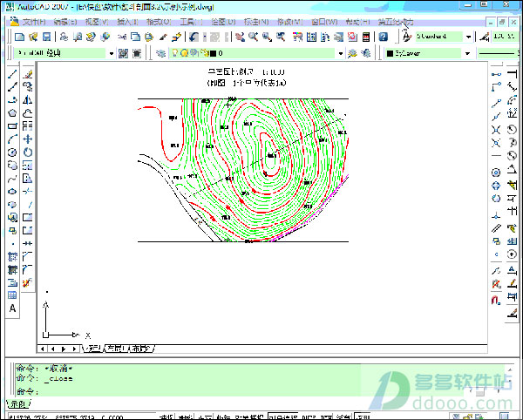Open the Redo history dropdown arrow

coord(227,37)
